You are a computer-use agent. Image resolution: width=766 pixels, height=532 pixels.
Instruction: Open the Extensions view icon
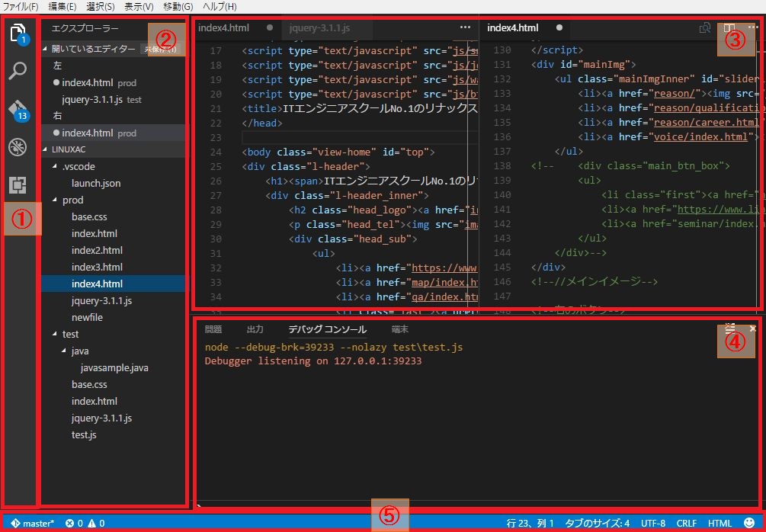[x=18, y=184]
